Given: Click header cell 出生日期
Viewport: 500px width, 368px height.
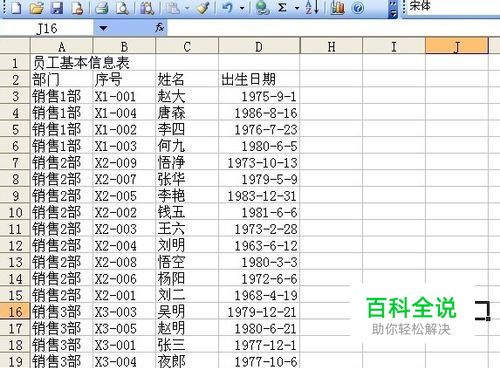Looking at the screenshot, I should (259, 79).
